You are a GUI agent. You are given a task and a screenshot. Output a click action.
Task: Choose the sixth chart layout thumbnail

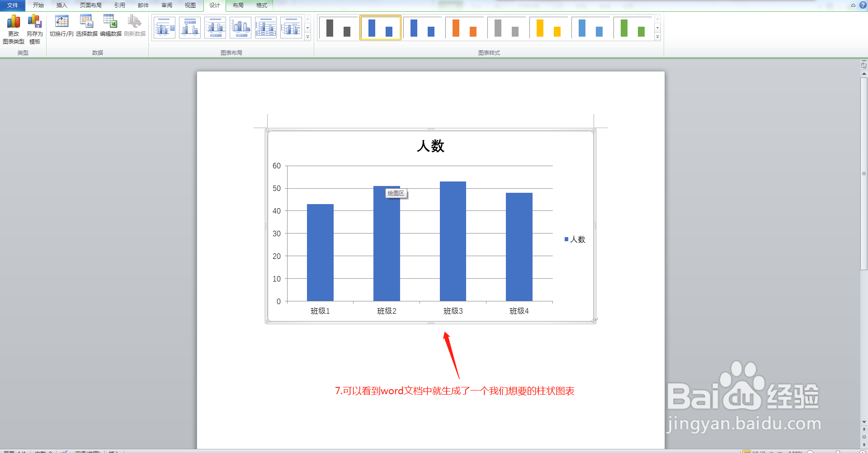pyautogui.click(x=291, y=28)
